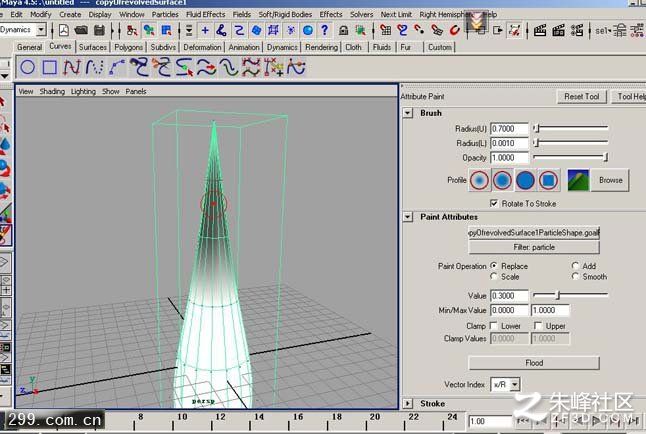Open the selection mask dropdown arrow icon
646x434 pixels.
(189, 30)
